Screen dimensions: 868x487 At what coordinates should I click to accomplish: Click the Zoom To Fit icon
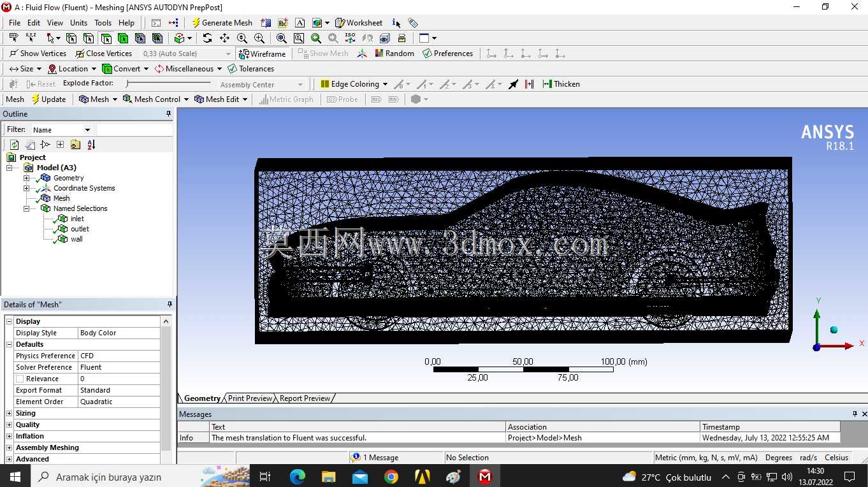281,38
